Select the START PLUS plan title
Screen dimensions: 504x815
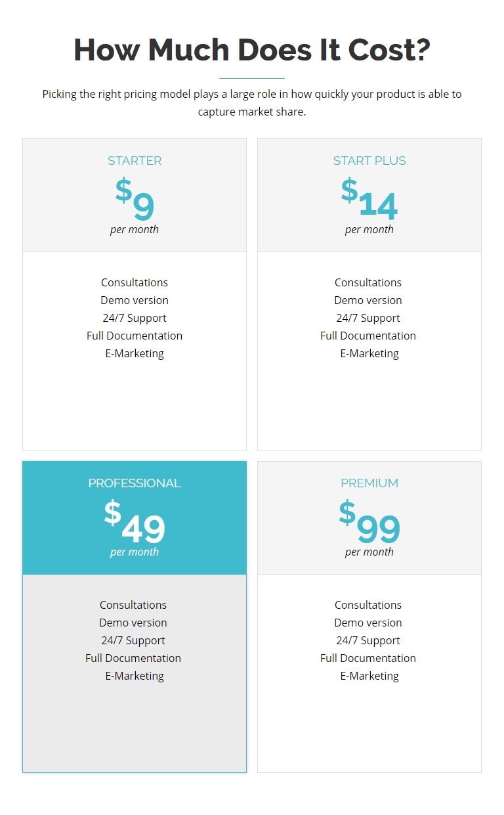pyautogui.click(x=369, y=161)
